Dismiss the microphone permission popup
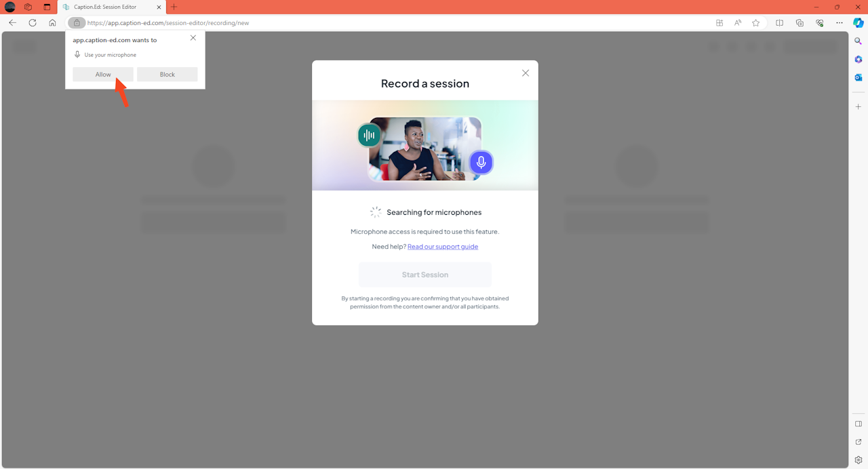868x469 pixels. click(193, 38)
